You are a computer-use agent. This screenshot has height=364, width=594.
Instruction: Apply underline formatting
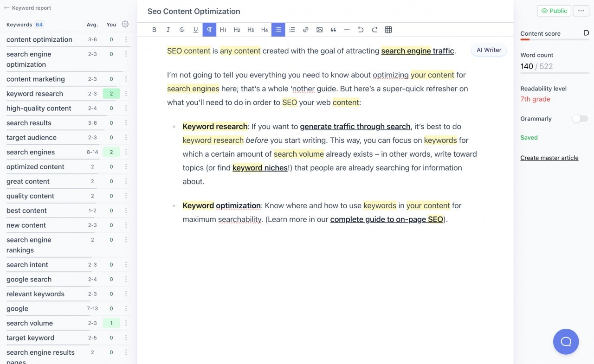click(x=195, y=30)
